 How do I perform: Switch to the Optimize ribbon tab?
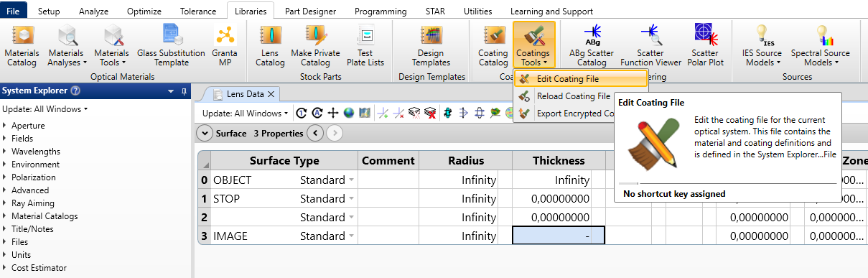[x=144, y=11]
